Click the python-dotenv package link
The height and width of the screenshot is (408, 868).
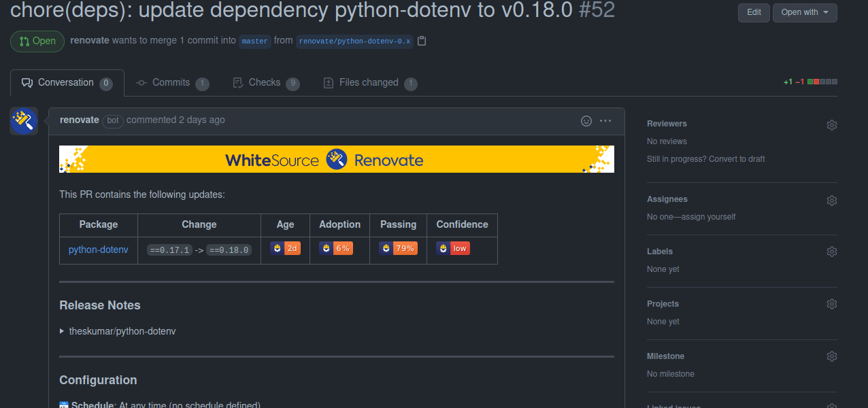coord(98,250)
